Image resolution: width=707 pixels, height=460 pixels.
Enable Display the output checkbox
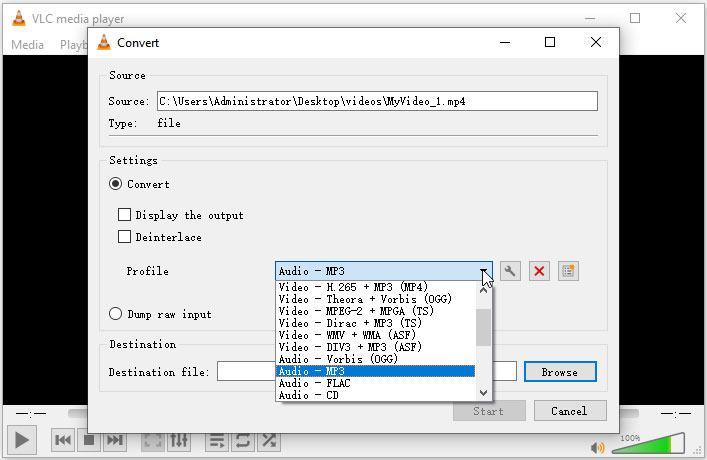(x=124, y=215)
